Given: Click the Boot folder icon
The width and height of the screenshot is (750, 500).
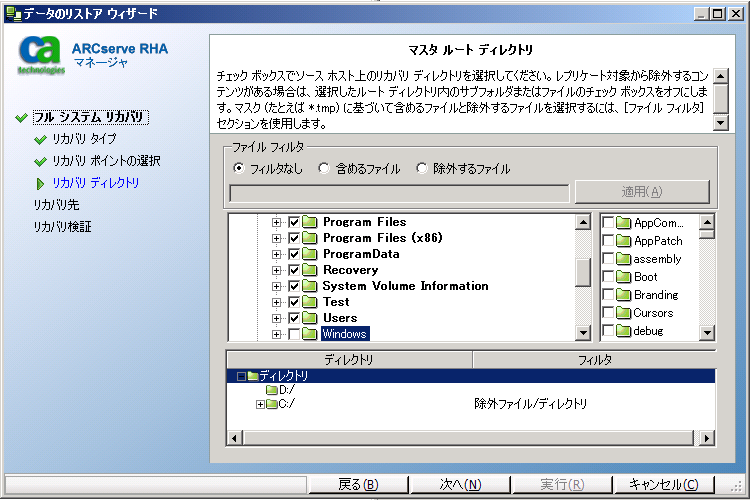Looking at the screenshot, I should coord(623,277).
